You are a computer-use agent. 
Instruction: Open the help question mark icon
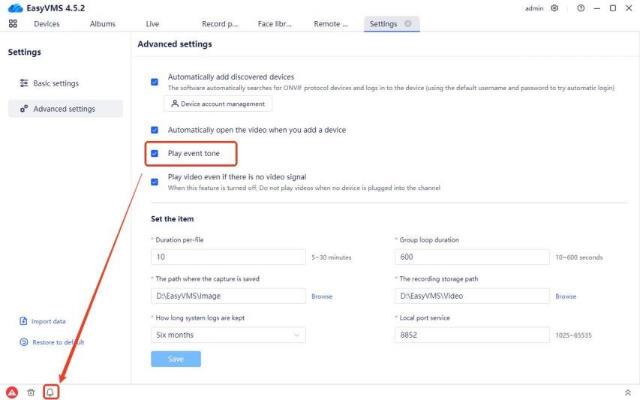[x=581, y=8]
